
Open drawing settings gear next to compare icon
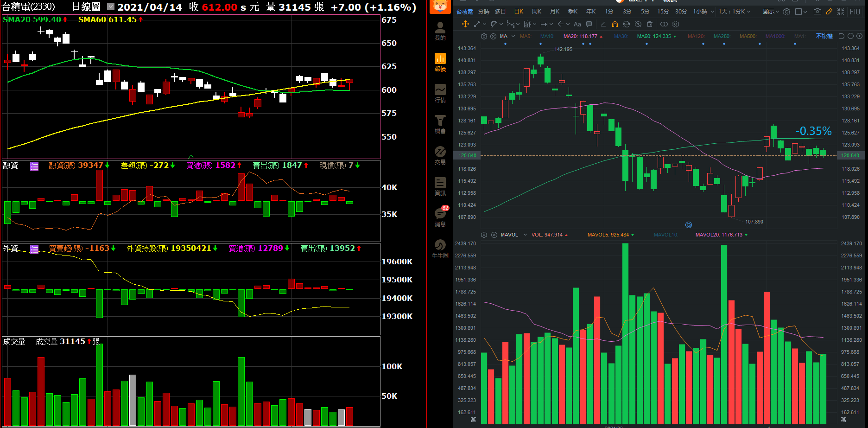tap(676, 24)
